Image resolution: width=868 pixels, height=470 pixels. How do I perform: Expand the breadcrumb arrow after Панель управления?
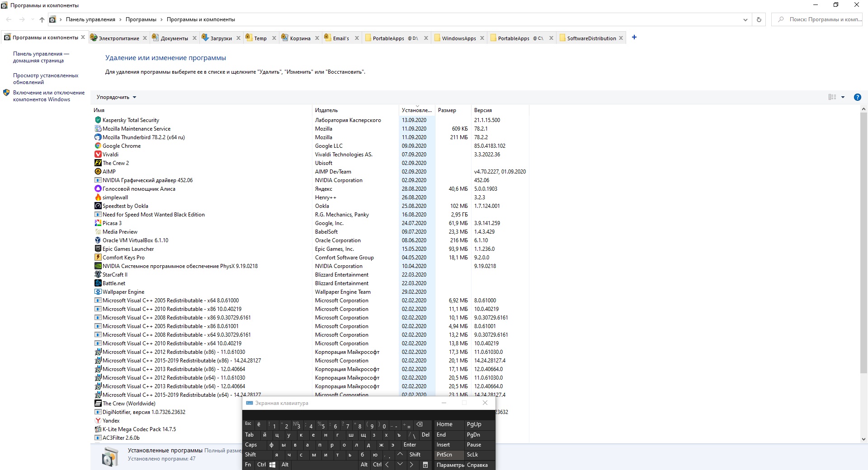tap(120, 19)
